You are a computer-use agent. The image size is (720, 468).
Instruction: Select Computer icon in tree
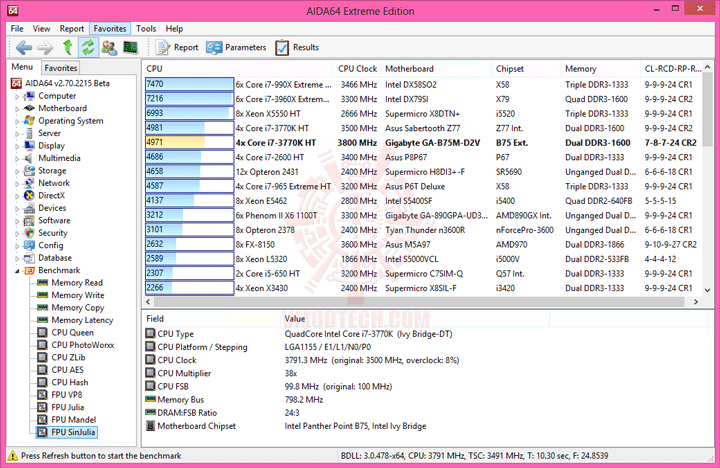pyautogui.click(x=29, y=96)
